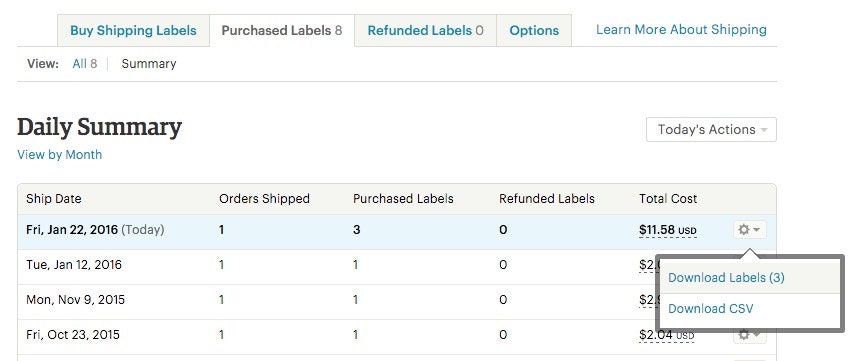Click View by Month link
The width and height of the screenshot is (856, 361).
click(x=60, y=155)
